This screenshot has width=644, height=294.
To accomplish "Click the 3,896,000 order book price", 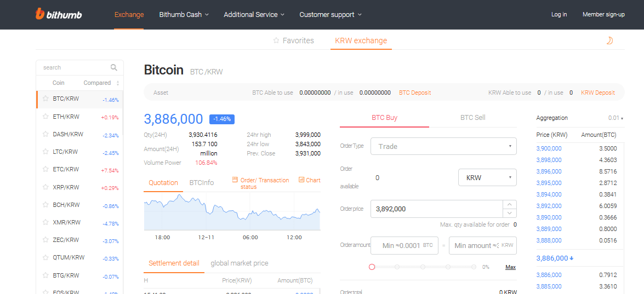I will (x=549, y=171).
